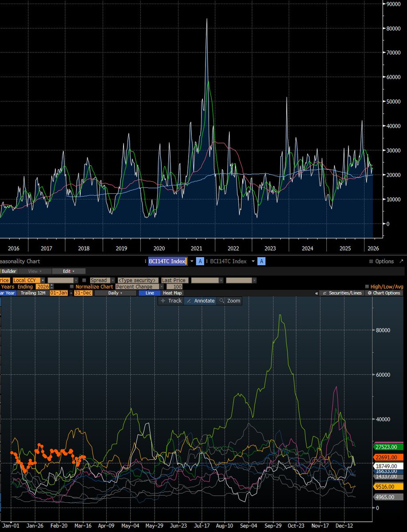Image resolution: width=407 pixels, height=532 pixels.
Task: Select the second BCI14TC Index field
Action: (x=228, y=262)
